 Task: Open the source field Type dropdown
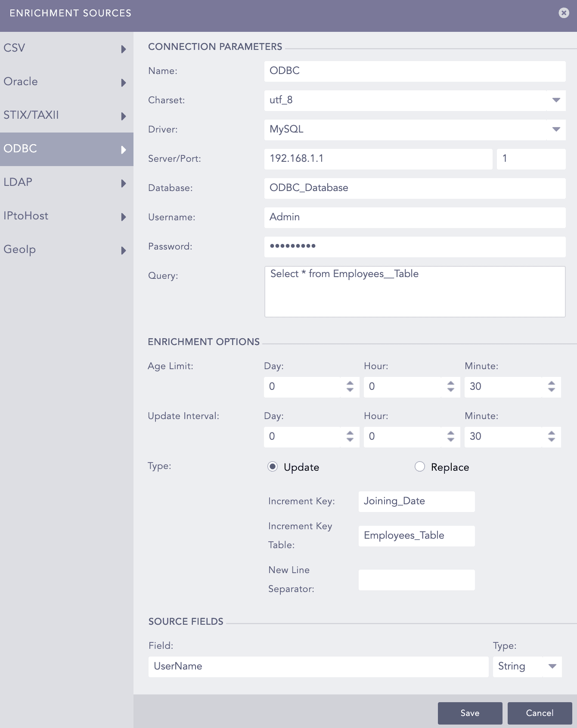(x=552, y=666)
